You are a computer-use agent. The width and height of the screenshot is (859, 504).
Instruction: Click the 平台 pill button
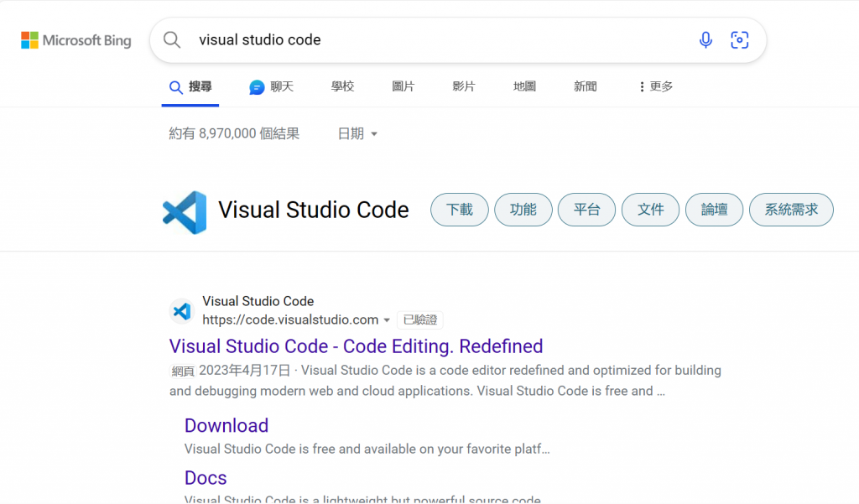tap(586, 210)
